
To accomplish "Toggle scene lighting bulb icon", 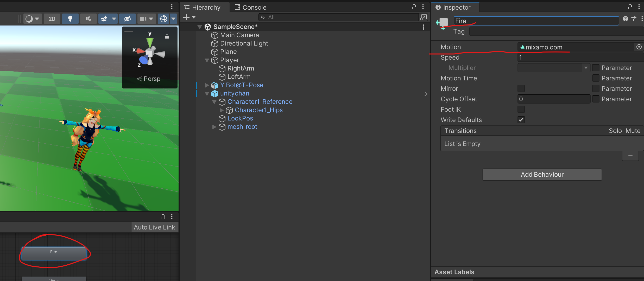I will [70, 19].
